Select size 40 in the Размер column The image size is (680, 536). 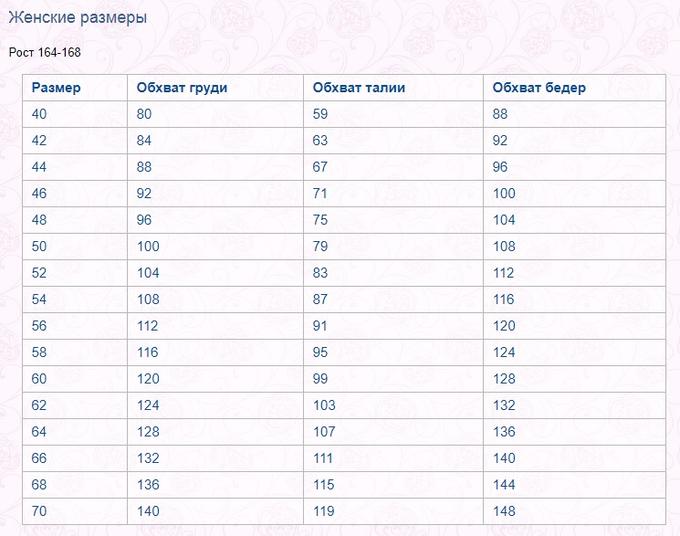(39, 114)
